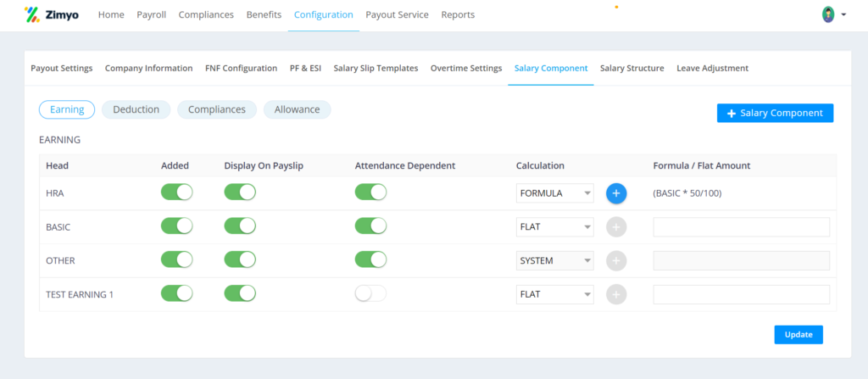Select the Deduction filter pill
This screenshot has height=379, width=868.
(x=136, y=109)
